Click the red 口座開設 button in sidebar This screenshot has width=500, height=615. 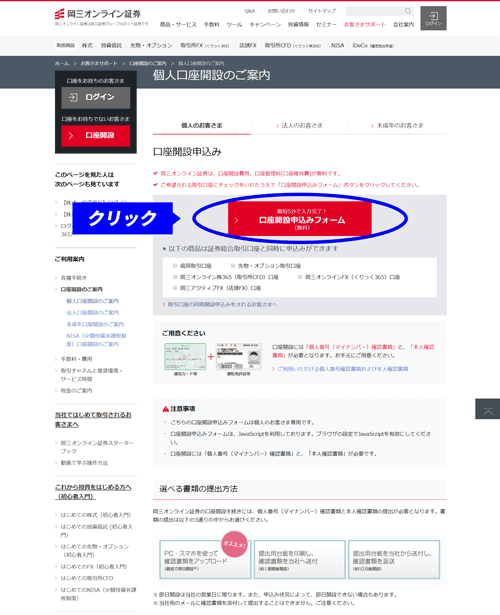pyautogui.click(x=96, y=136)
